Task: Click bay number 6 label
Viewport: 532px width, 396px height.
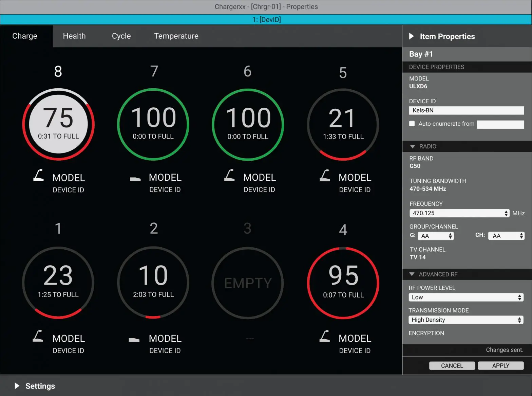Action: 248,71
